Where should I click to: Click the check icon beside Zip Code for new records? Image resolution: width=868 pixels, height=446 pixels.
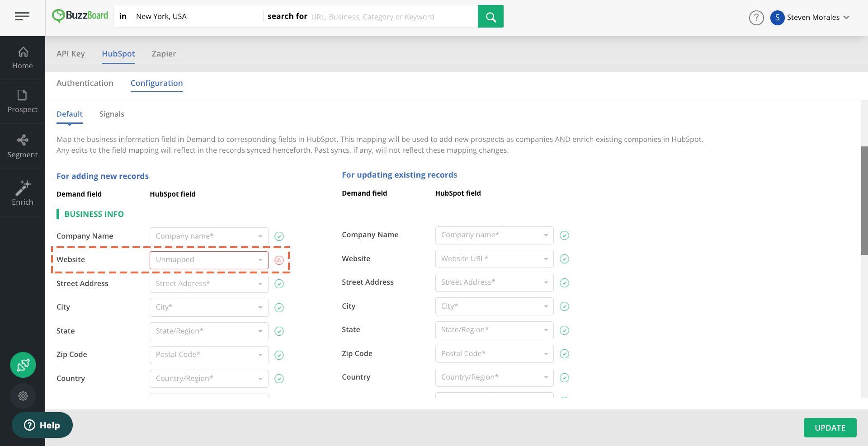279,355
